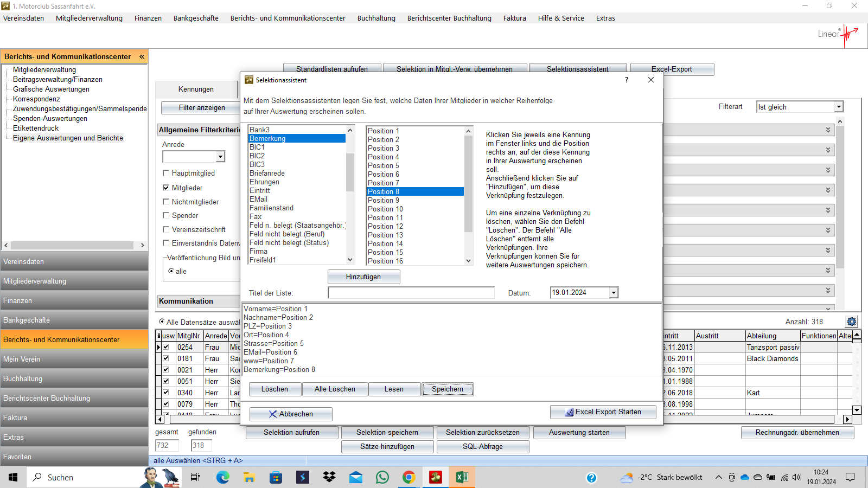Collapse the Berichts- und Kommunikationscenter sidebar panel
This screenshot has height=488, width=868.
(x=142, y=56)
